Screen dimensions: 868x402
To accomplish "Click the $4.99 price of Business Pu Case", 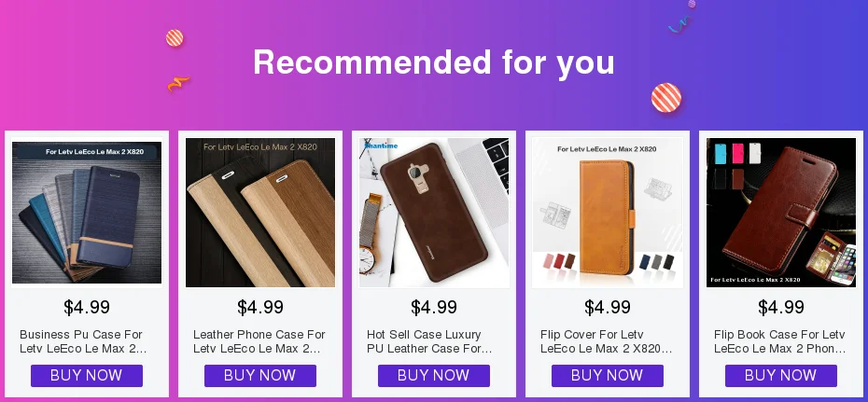I will pos(87,307).
